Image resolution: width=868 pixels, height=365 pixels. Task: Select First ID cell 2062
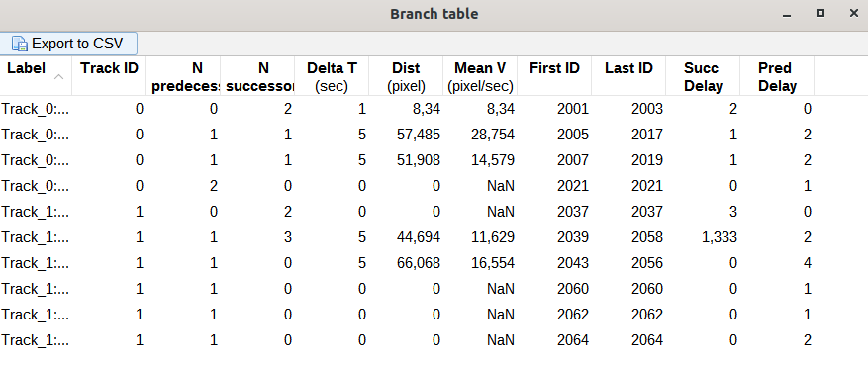(554, 315)
